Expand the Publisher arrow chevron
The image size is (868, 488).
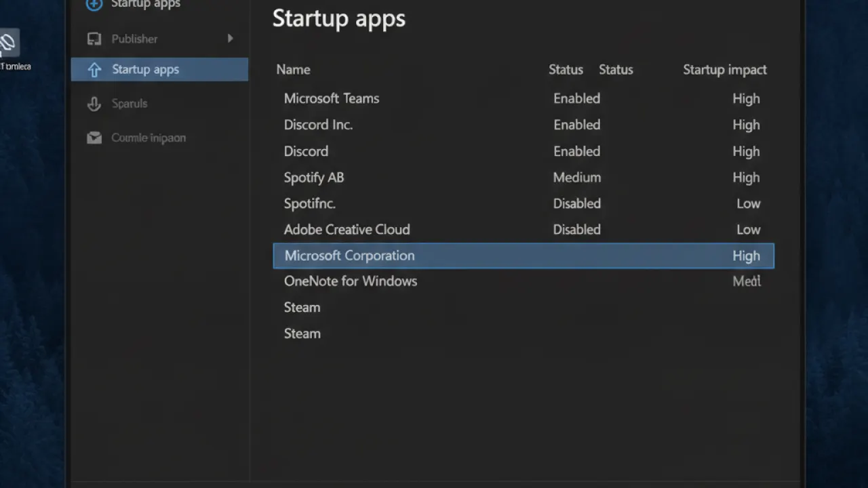point(231,39)
